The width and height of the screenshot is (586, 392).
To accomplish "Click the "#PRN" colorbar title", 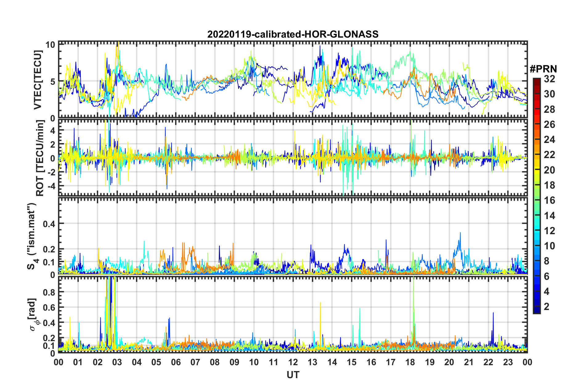I will point(543,69).
